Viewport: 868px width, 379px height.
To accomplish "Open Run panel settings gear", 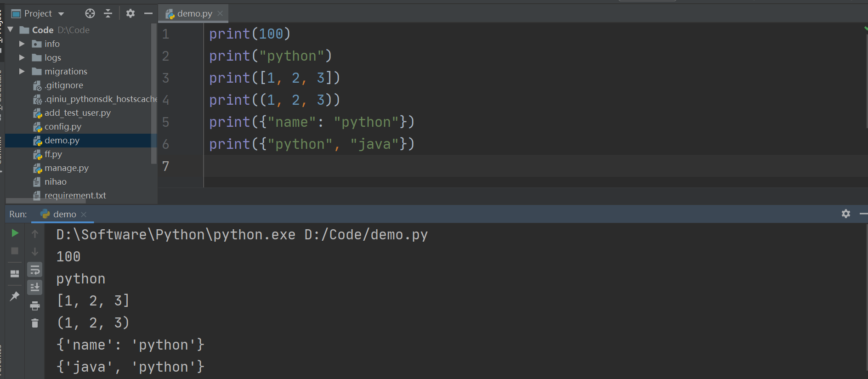I will click(846, 214).
